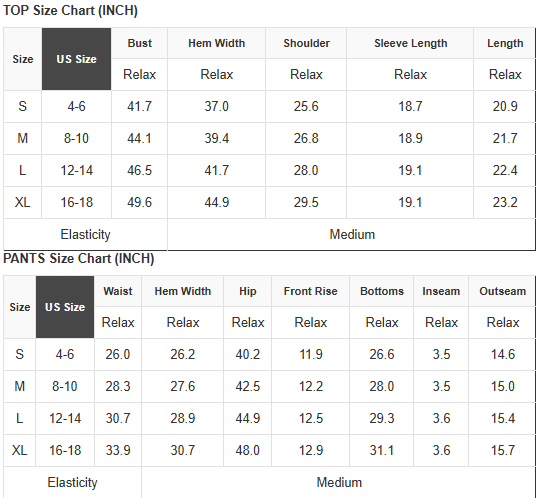The width and height of the screenshot is (537, 498).
Task: Click the Hip column header
Action: pos(248,291)
